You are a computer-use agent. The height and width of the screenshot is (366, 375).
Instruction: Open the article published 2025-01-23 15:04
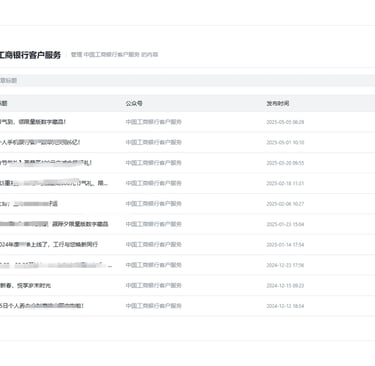point(54,224)
